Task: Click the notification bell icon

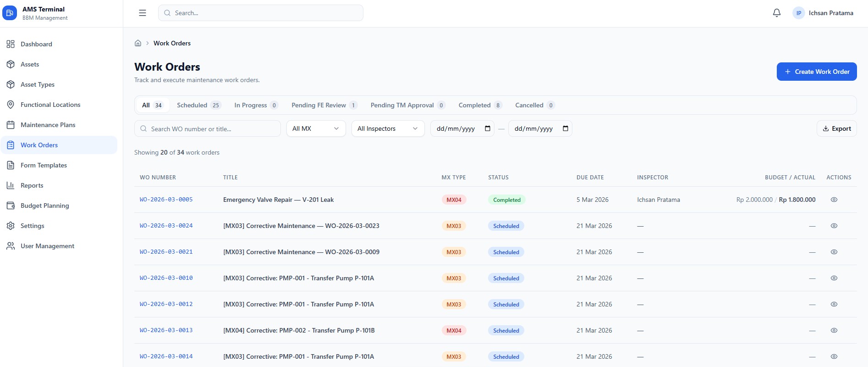Action: 776,13
